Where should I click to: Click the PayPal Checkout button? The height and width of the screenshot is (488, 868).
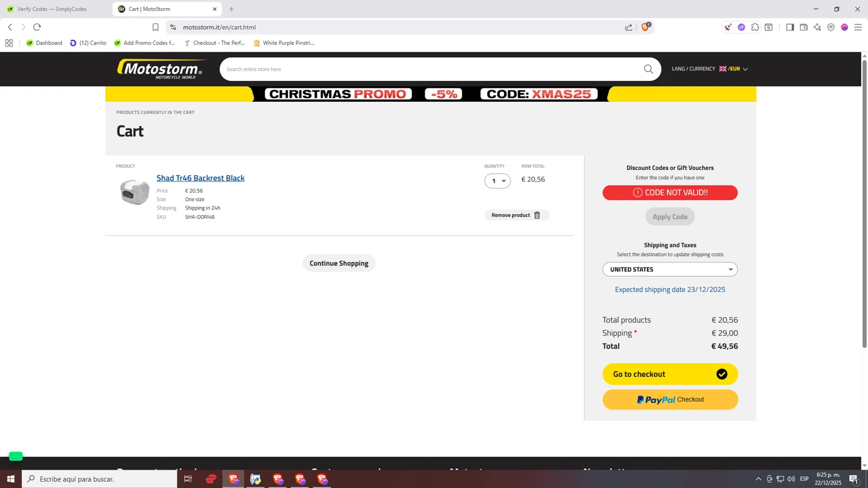[x=670, y=400]
